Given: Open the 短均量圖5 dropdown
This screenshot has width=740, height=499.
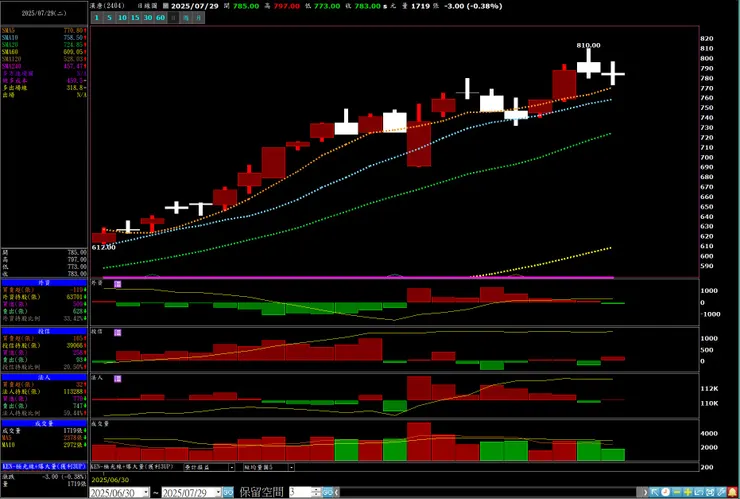Looking at the screenshot, I should 291,467.
